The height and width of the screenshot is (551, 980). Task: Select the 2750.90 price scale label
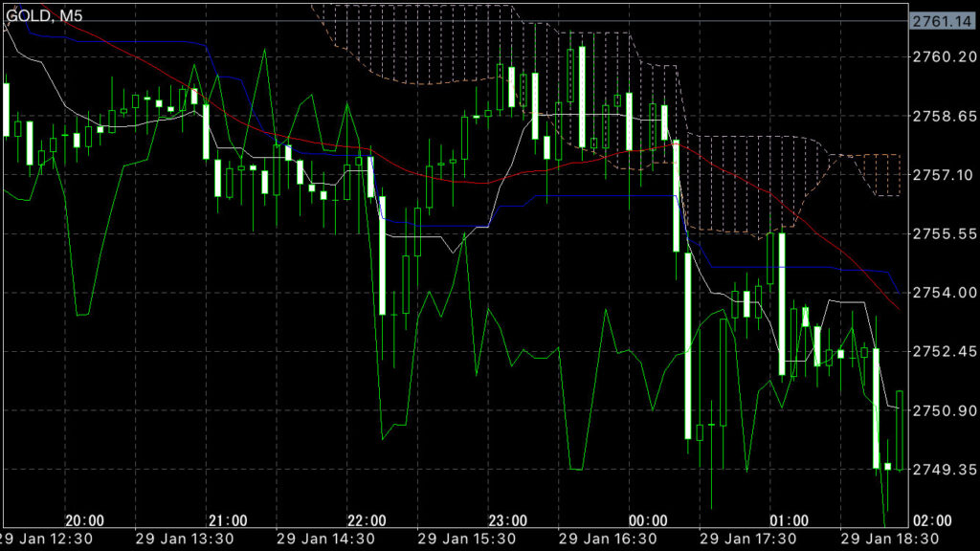[942, 411]
